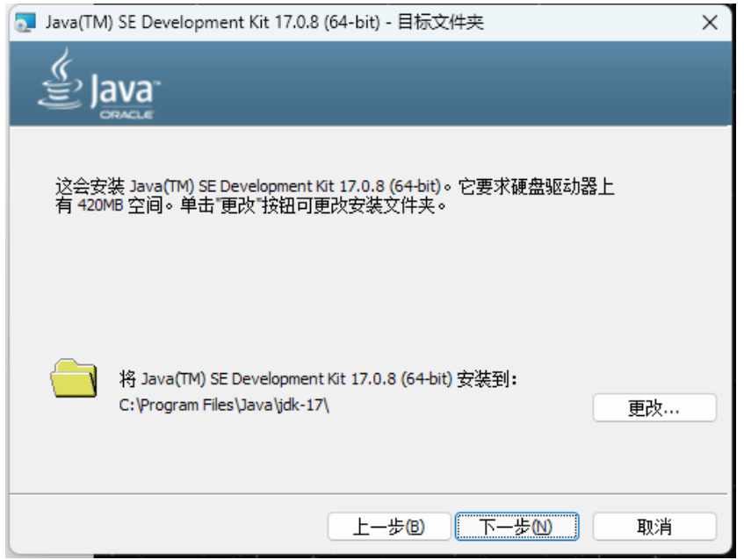Cancel installation with 取消 button
Screen dimensions: 744x560
tap(654, 526)
